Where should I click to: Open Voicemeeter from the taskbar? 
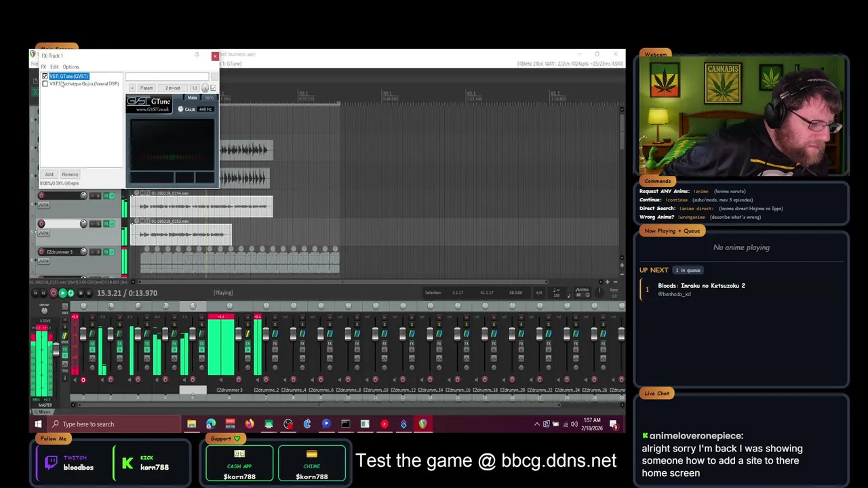(230, 424)
